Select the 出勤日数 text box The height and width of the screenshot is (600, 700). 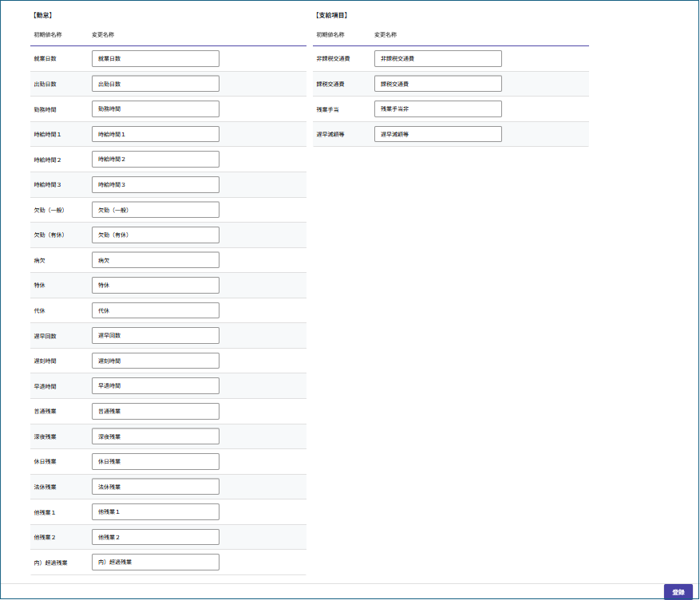tap(155, 84)
